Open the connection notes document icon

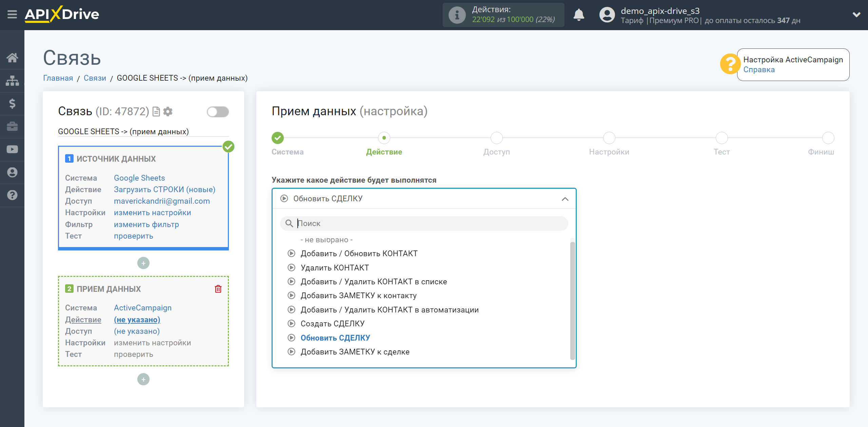click(156, 111)
